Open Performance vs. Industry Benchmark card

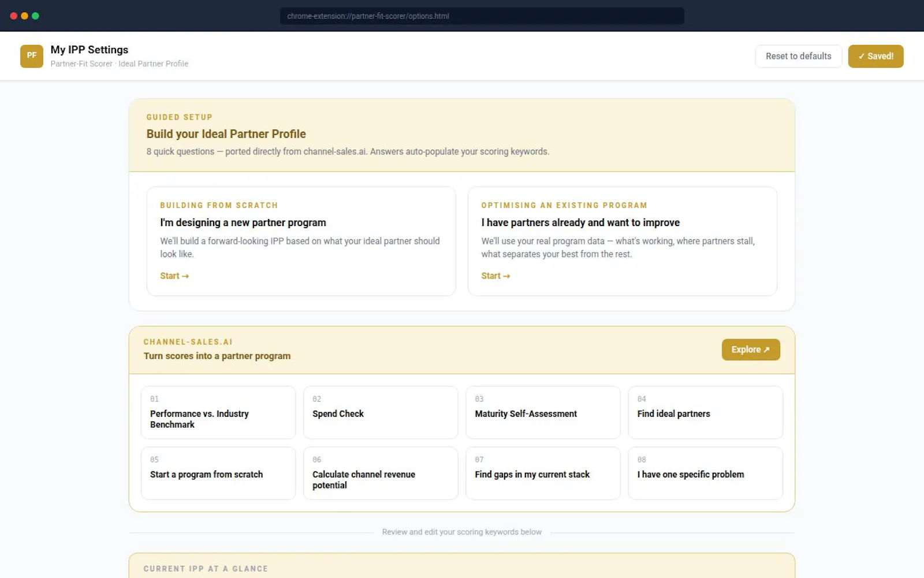[x=218, y=413]
